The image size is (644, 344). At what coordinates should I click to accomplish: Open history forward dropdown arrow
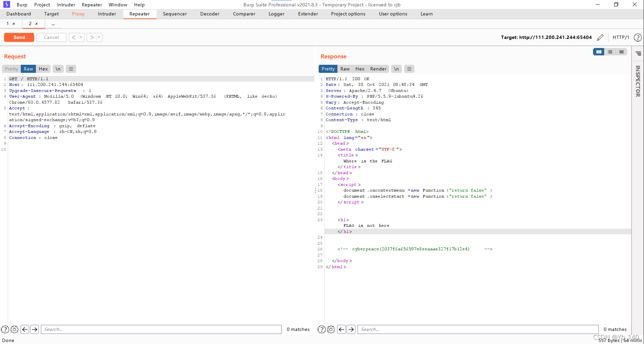(x=99, y=37)
